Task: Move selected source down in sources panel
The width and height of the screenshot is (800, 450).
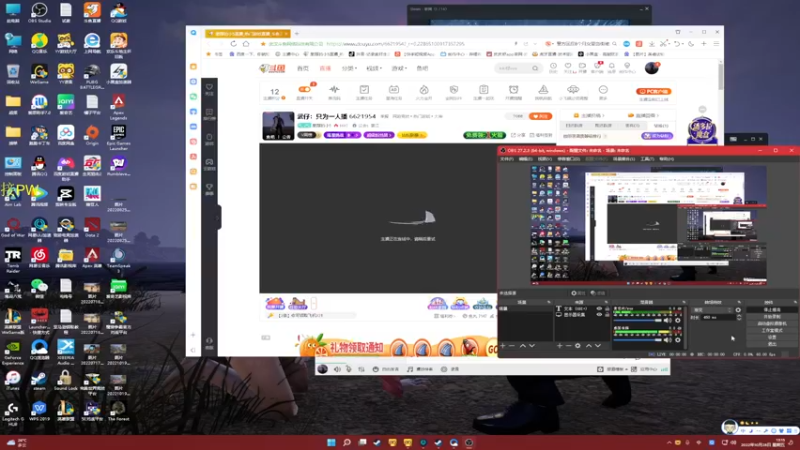Action: (597, 346)
